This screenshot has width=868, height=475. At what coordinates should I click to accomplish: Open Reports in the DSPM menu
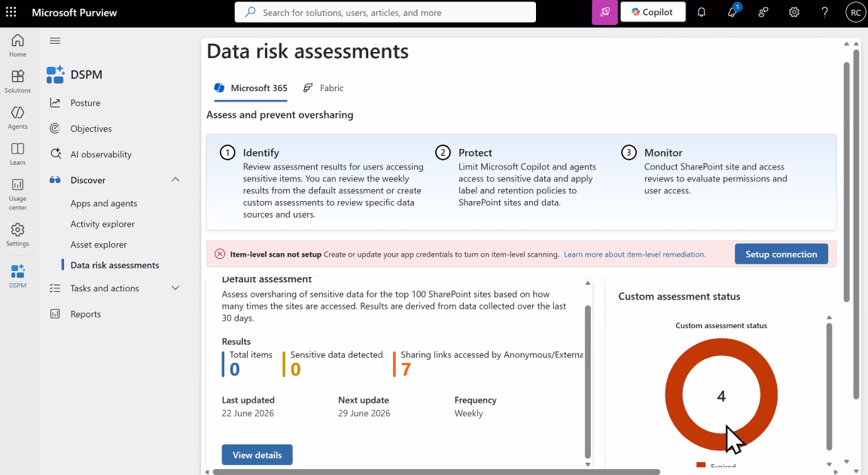(x=85, y=314)
